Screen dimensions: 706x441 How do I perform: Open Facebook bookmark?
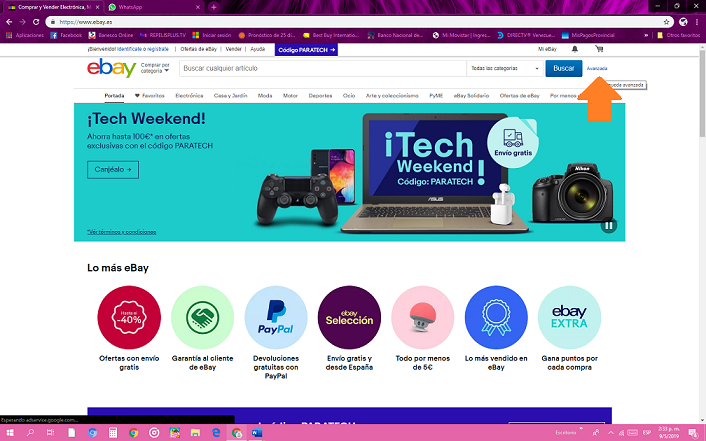[66, 35]
